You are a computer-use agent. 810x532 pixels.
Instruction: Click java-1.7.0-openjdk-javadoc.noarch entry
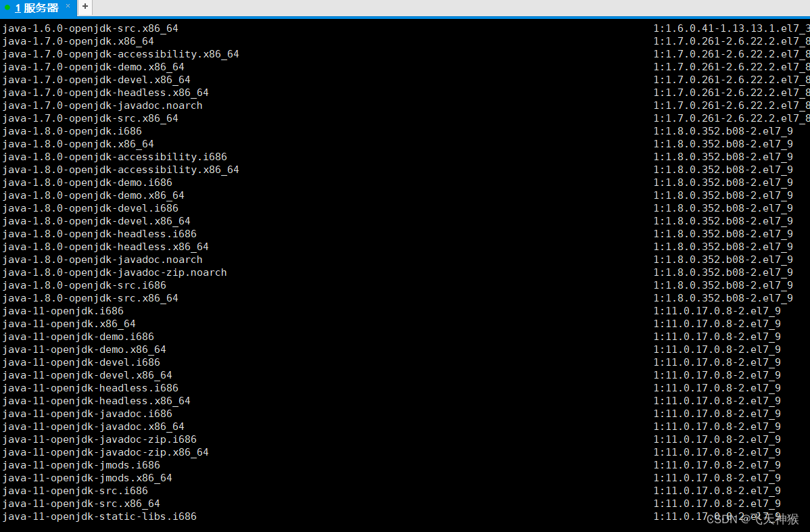pyautogui.click(x=102, y=105)
